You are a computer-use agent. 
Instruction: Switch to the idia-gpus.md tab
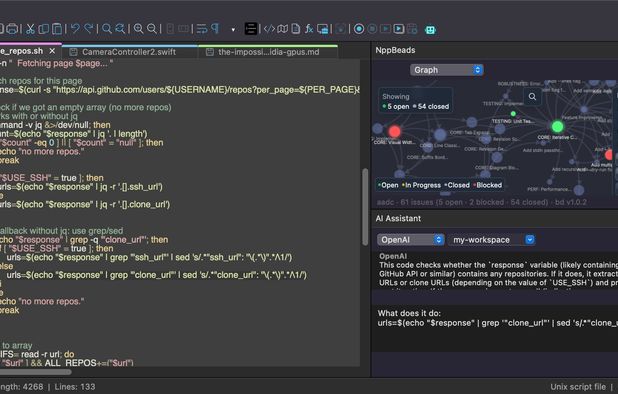[x=268, y=52]
